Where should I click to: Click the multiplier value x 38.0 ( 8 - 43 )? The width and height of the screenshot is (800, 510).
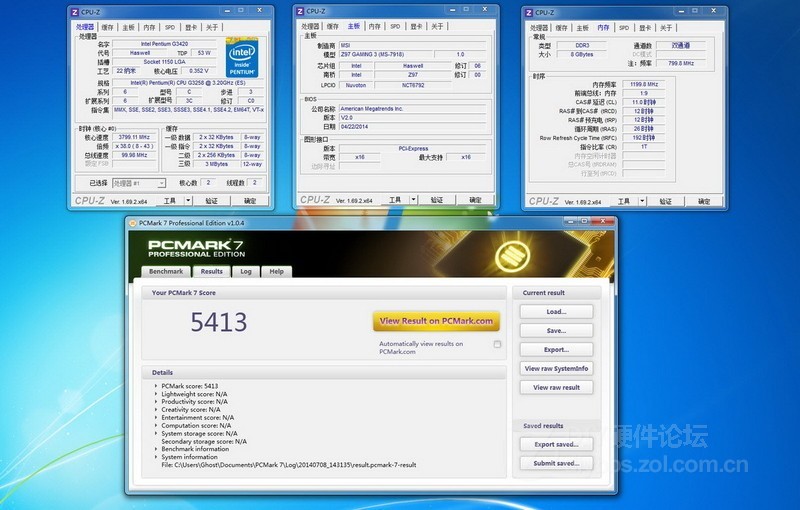(x=134, y=146)
